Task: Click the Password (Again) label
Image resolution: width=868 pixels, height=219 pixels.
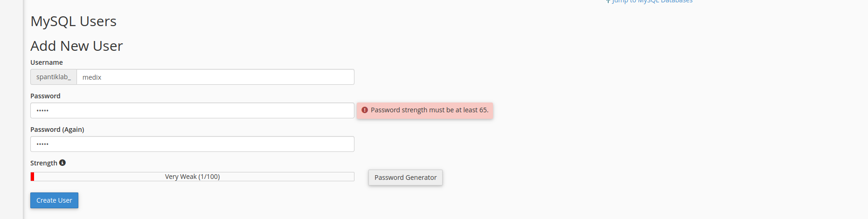Action: coord(57,130)
